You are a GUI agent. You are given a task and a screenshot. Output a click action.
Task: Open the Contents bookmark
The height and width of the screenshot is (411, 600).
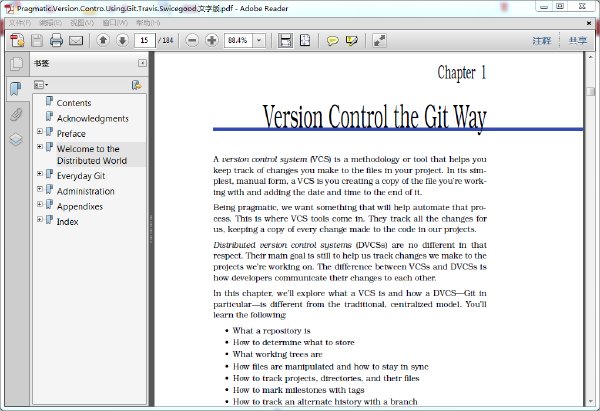point(74,103)
